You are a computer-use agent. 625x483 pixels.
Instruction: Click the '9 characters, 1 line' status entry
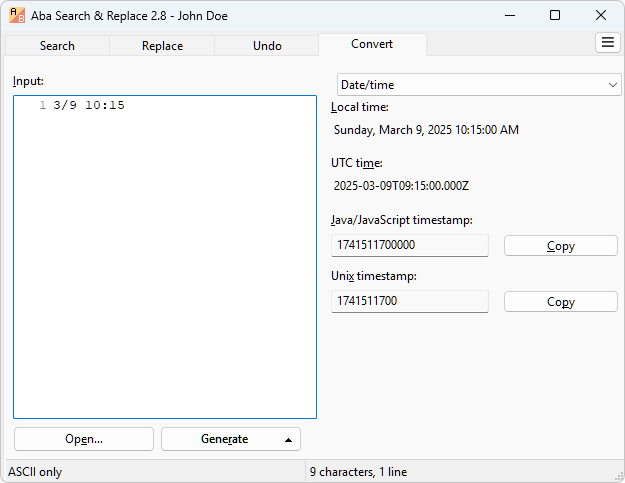coord(358,472)
